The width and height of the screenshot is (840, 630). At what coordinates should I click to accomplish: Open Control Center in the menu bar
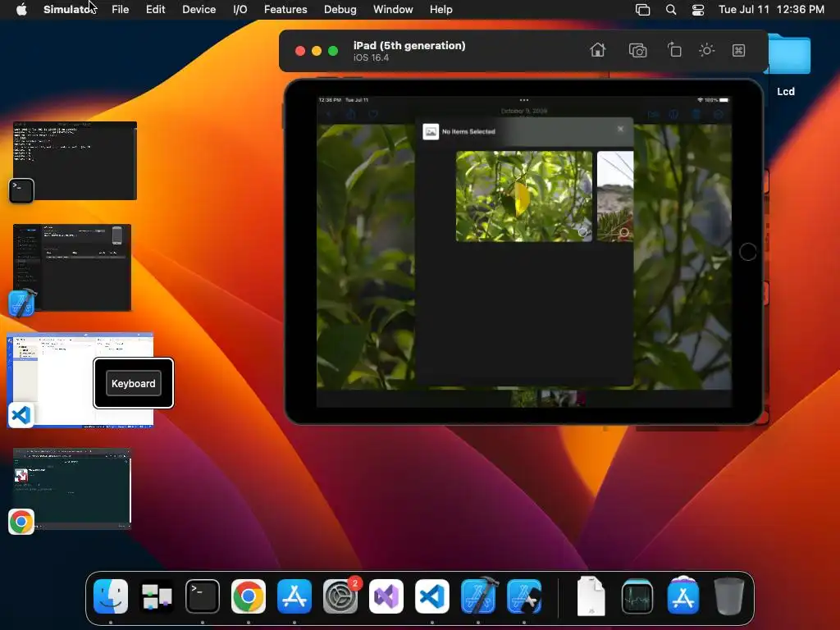(x=698, y=10)
